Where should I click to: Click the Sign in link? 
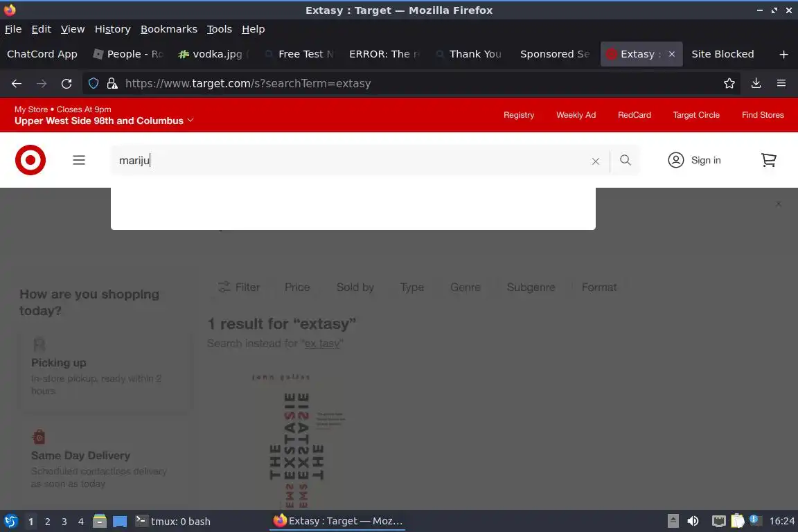tap(706, 161)
